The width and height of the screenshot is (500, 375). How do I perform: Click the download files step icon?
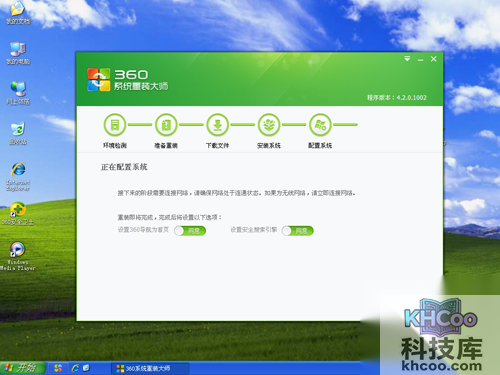pyautogui.click(x=217, y=125)
